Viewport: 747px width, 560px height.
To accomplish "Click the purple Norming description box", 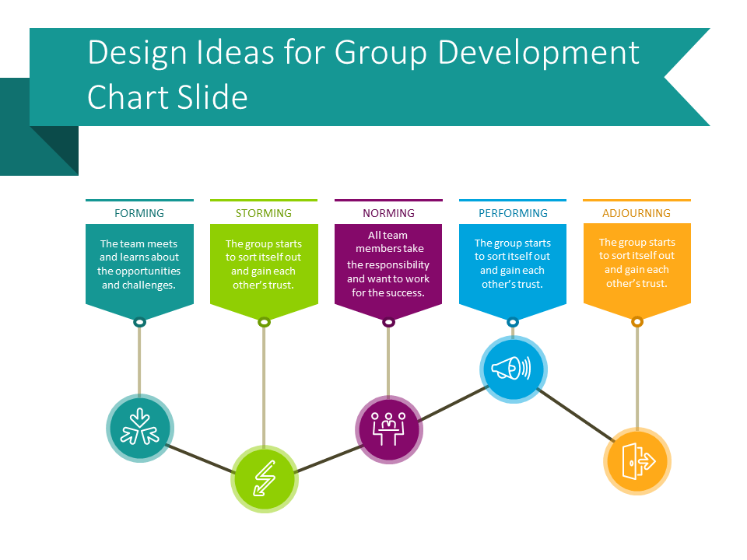I will click(x=388, y=272).
